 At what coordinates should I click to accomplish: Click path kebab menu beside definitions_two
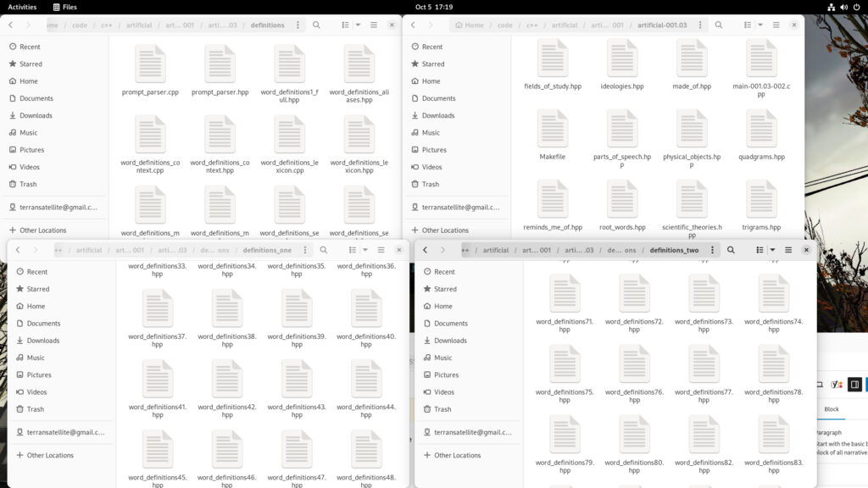click(x=711, y=250)
